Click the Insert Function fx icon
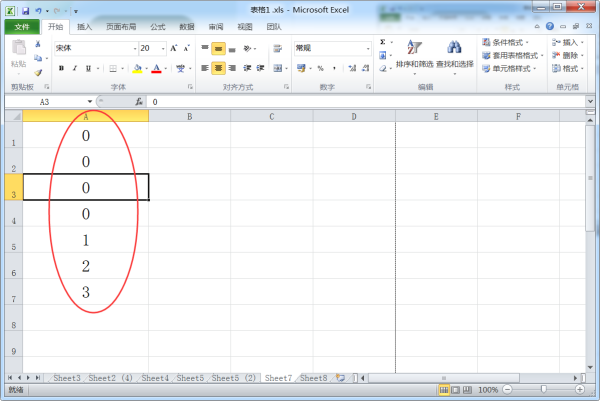Screen dimensions: 600x401 [138, 102]
